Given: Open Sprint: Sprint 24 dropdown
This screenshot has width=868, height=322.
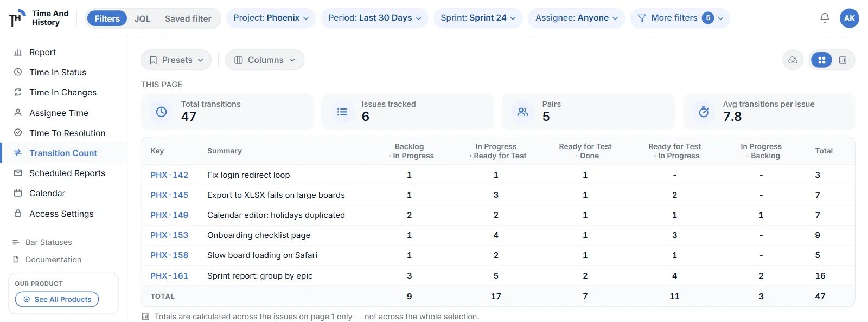Looking at the screenshot, I should pyautogui.click(x=478, y=18).
